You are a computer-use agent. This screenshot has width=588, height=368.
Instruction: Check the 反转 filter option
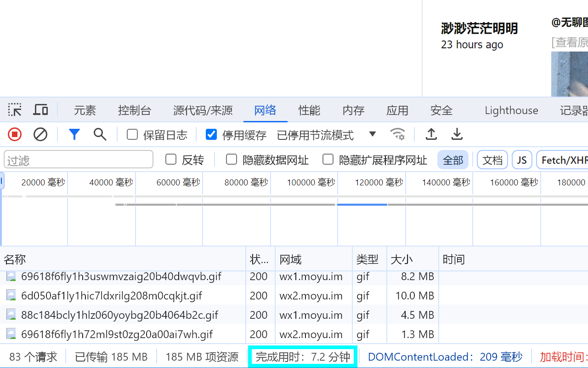[170, 159]
